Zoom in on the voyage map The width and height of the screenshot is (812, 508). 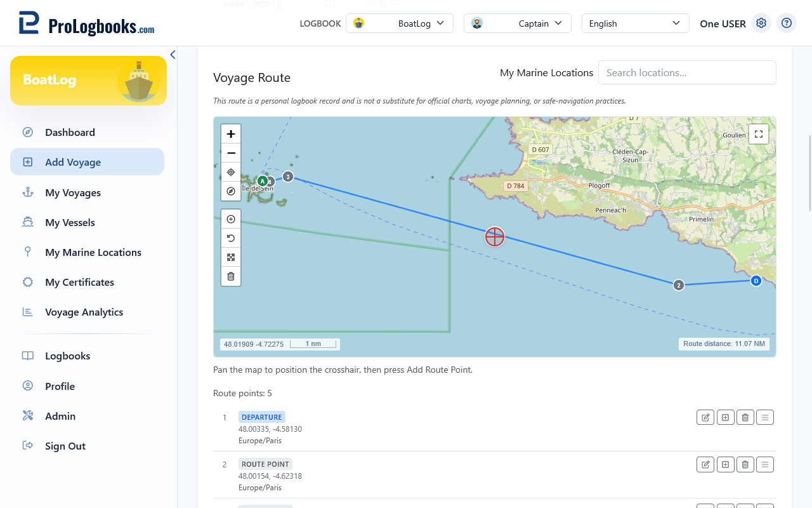pyautogui.click(x=231, y=134)
